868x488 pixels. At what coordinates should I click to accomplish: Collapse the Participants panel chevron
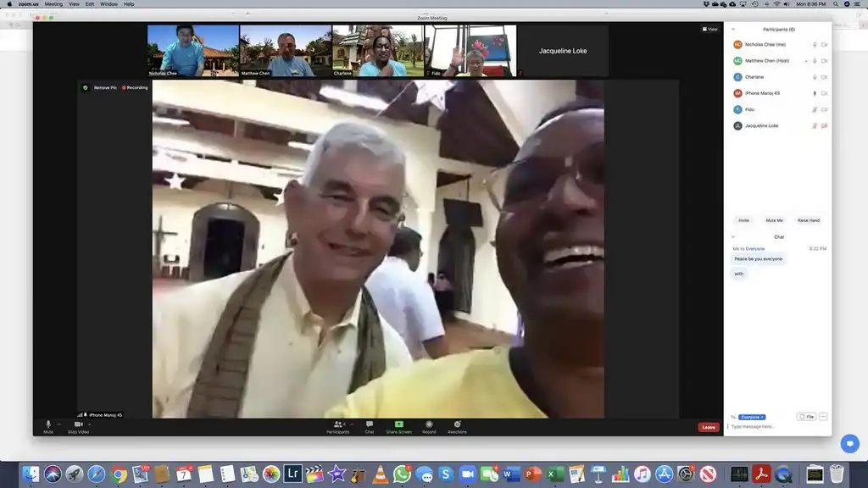tap(733, 30)
